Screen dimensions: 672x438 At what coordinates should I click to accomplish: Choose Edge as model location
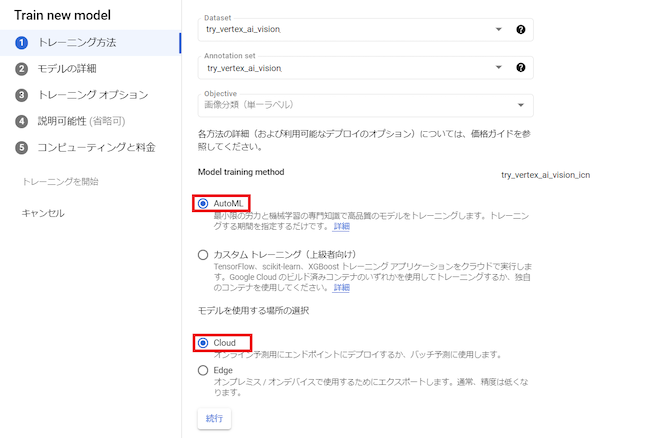[203, 370]
